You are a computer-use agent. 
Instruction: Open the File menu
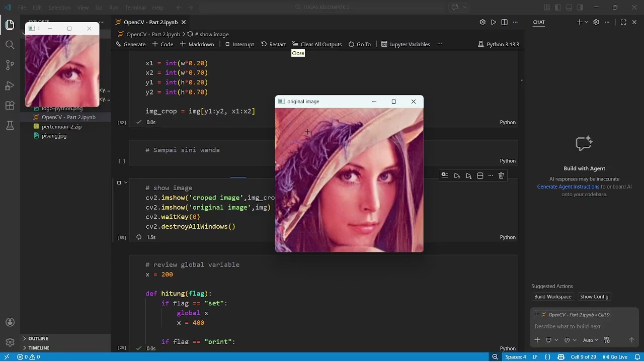click(x=22, y=8)
